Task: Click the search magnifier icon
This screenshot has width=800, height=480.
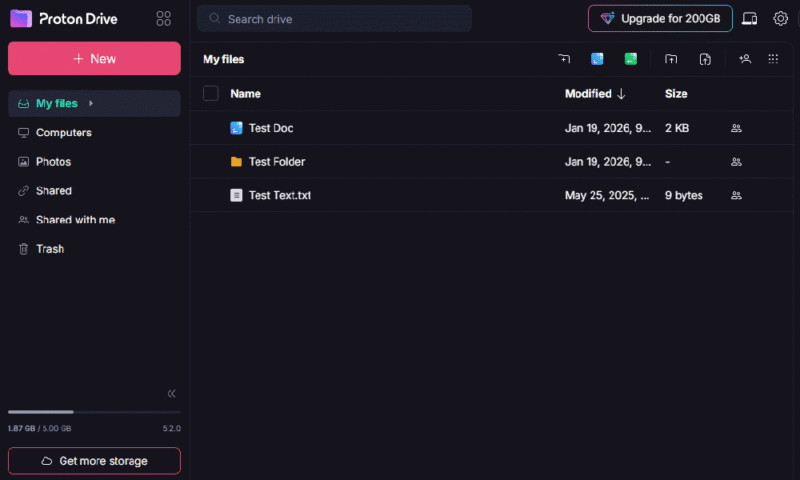Action: point(214,18)
